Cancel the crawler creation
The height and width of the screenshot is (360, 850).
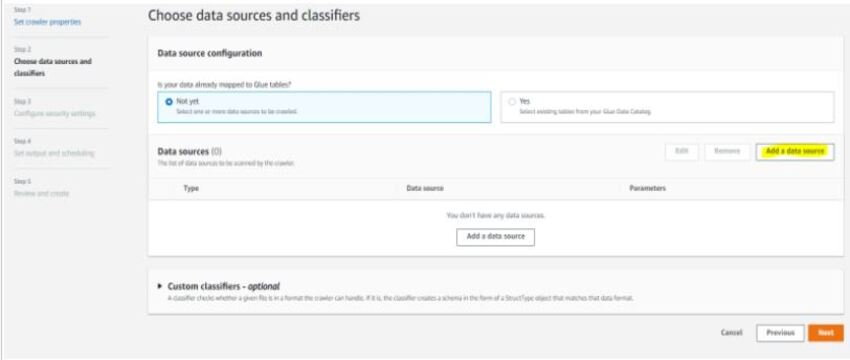731,333
